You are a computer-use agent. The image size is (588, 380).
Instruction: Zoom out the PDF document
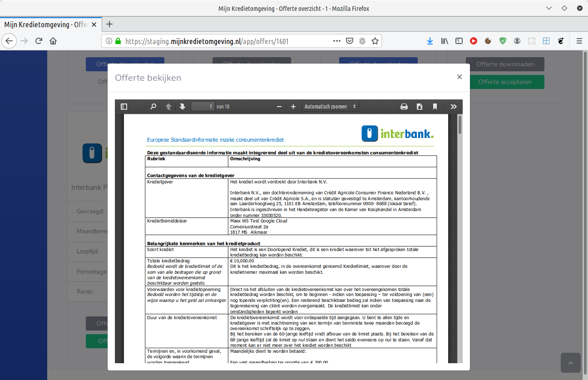(279, 107)
